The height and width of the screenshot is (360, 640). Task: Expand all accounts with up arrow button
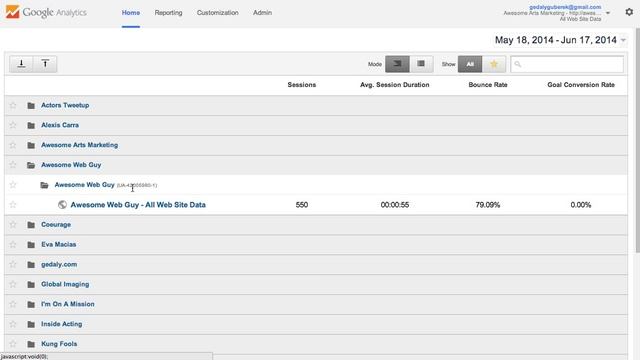pos(45,64)
